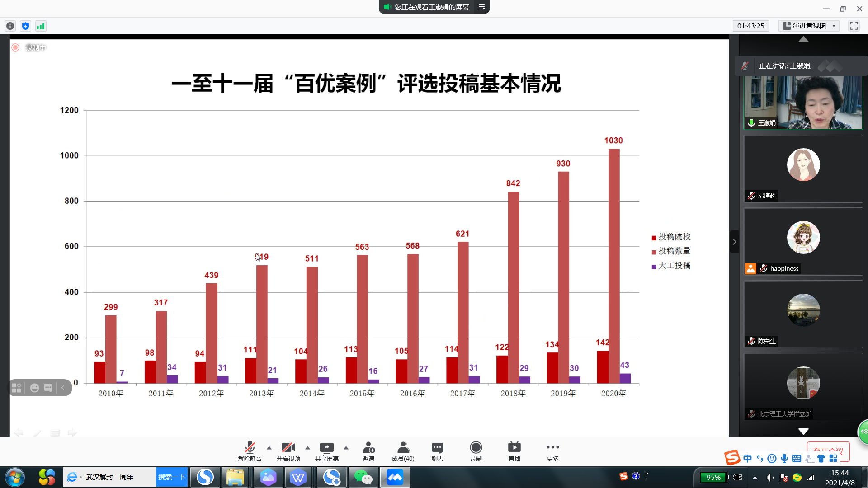Open screen-share options menu at top banner
868x488 pixels.
pos(481,7)
